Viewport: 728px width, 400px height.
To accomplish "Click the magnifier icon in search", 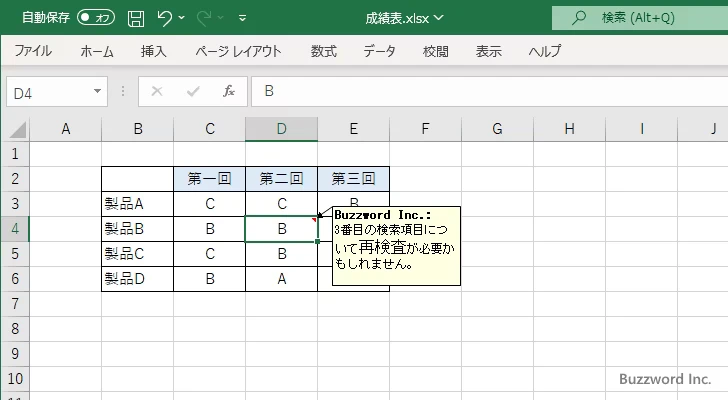I will 578,18.
